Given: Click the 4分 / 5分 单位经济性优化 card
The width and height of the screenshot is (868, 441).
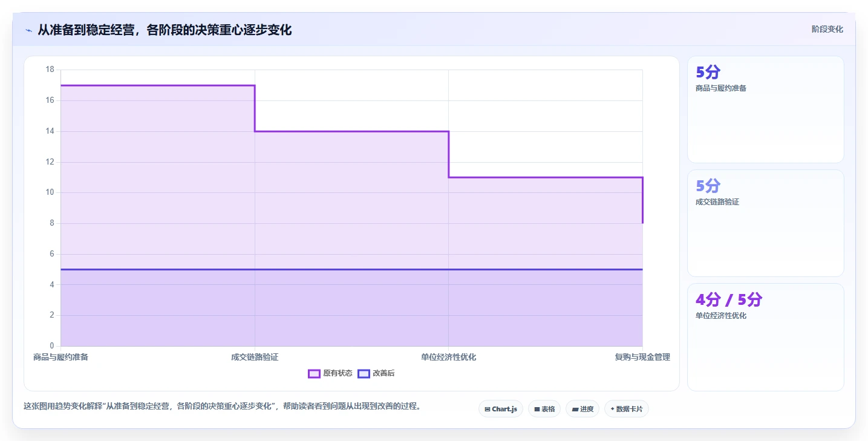Looking at the screenshot, I should point(765,337).
